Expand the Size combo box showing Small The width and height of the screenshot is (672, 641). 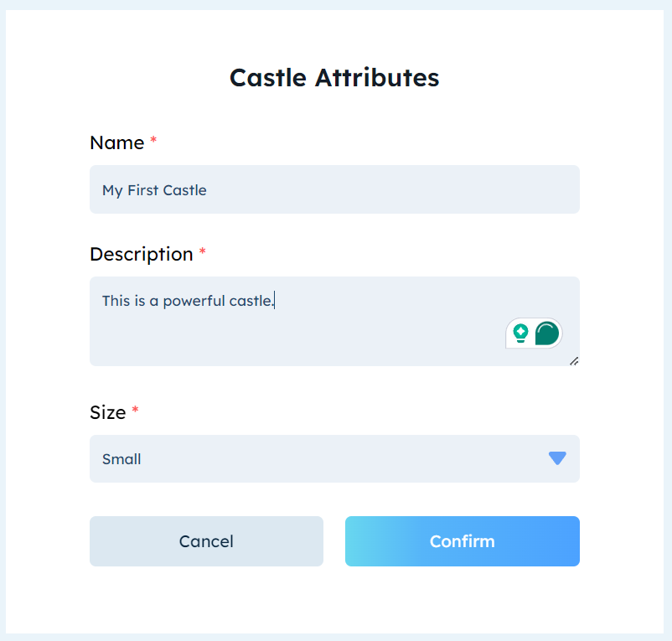tap(335, 458)
